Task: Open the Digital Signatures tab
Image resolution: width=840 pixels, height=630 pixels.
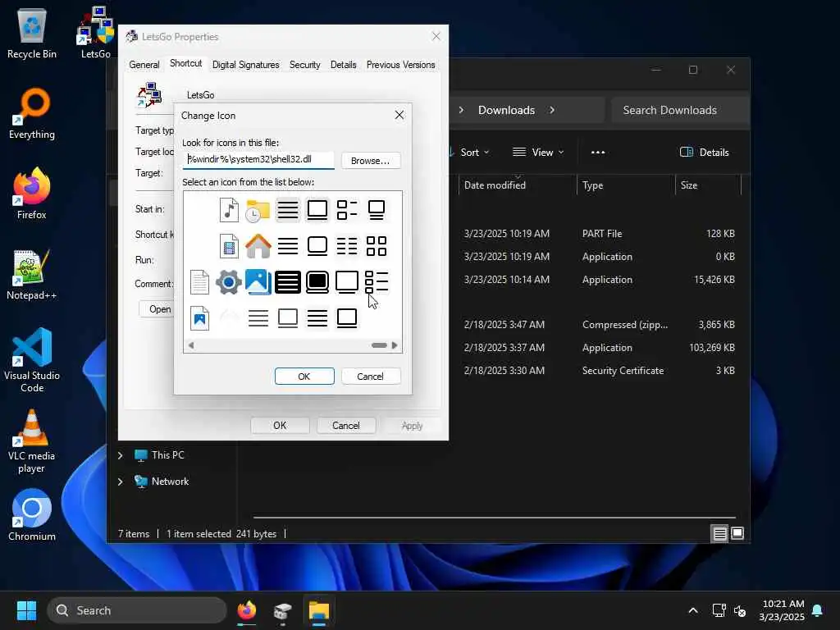Action: 246,65
